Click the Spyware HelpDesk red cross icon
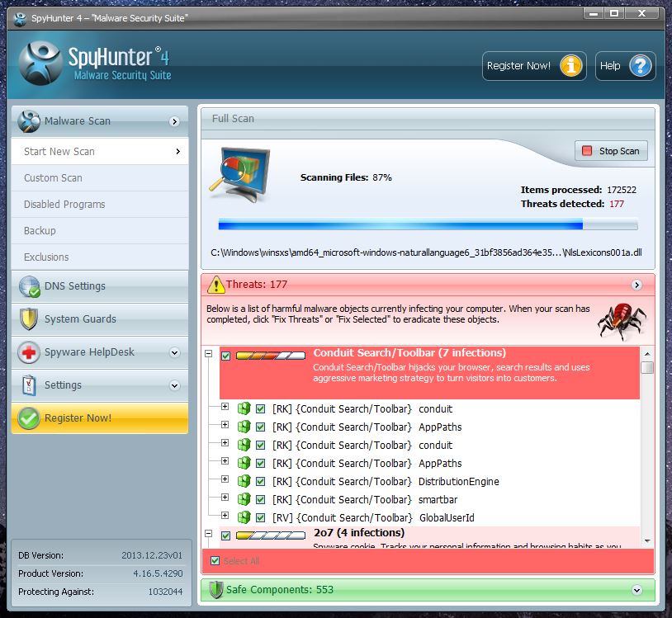This screenshot has height=618, width=672. coord(29,352)
